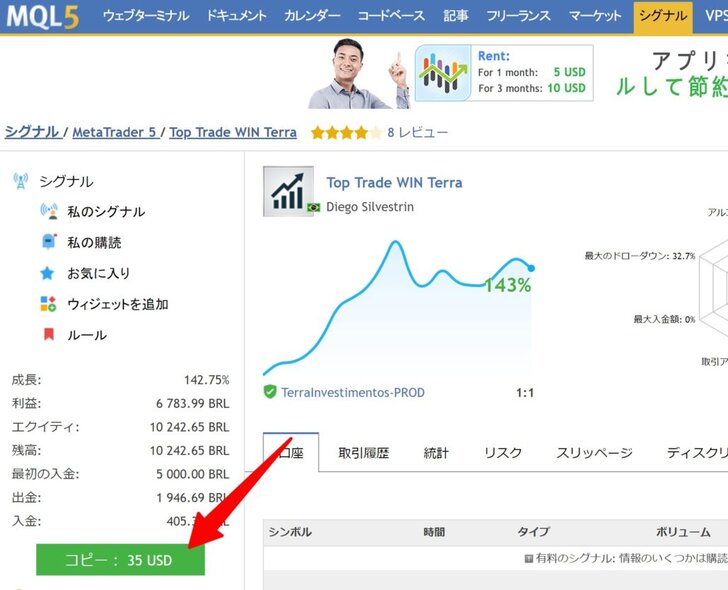This screenshot has height=590, width=728.
Task: Open the カレンダー menu item
Action: click(312, 16)
